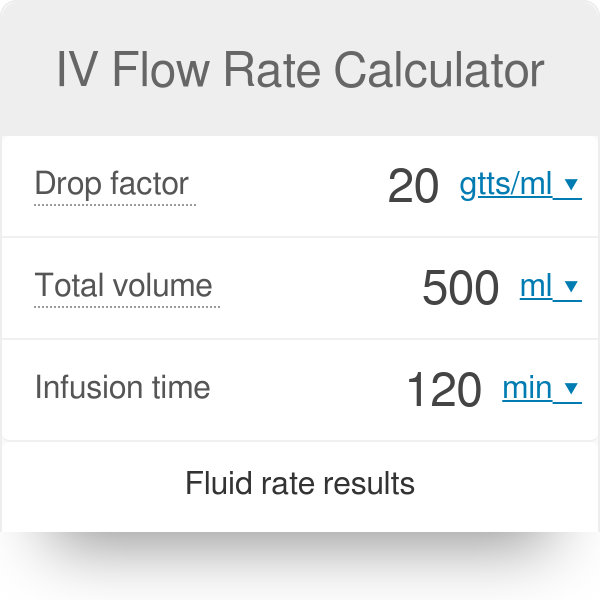
Task: Click the dotted-underlined Drop factor label
Action: (111, 184)
